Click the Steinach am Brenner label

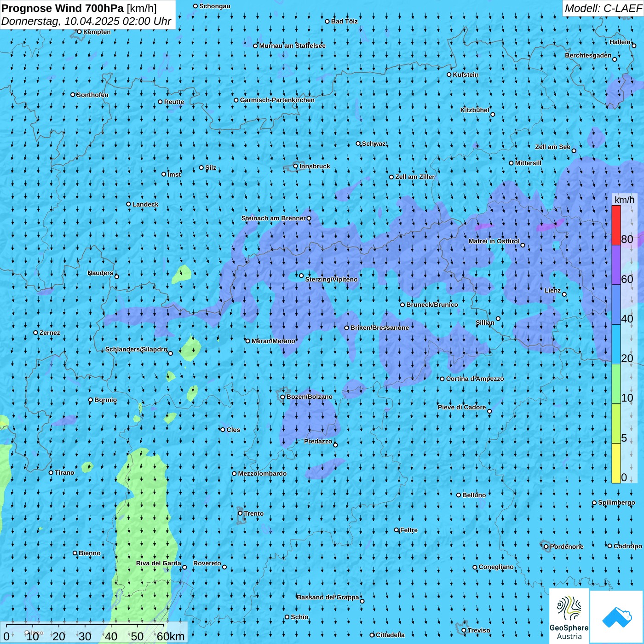274,218
